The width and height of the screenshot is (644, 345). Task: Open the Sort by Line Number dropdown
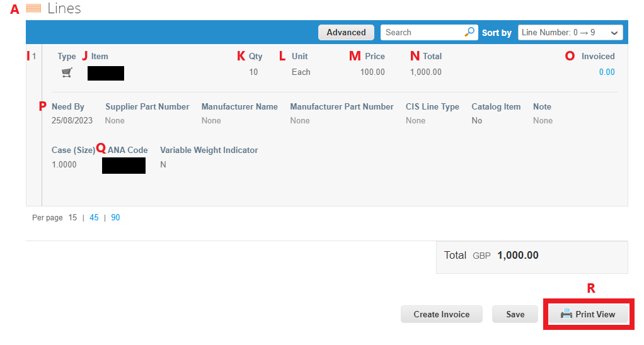coord(570,32)
